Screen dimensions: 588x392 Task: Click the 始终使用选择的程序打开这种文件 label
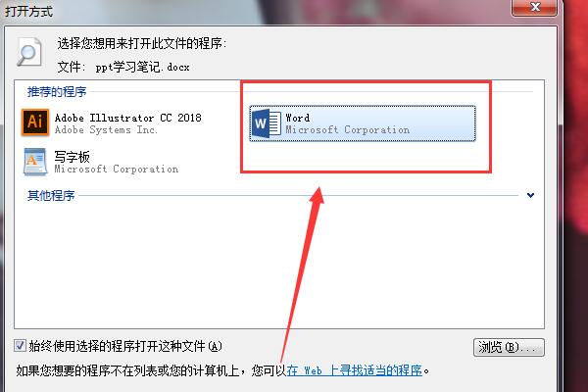[x=125, y=346]
